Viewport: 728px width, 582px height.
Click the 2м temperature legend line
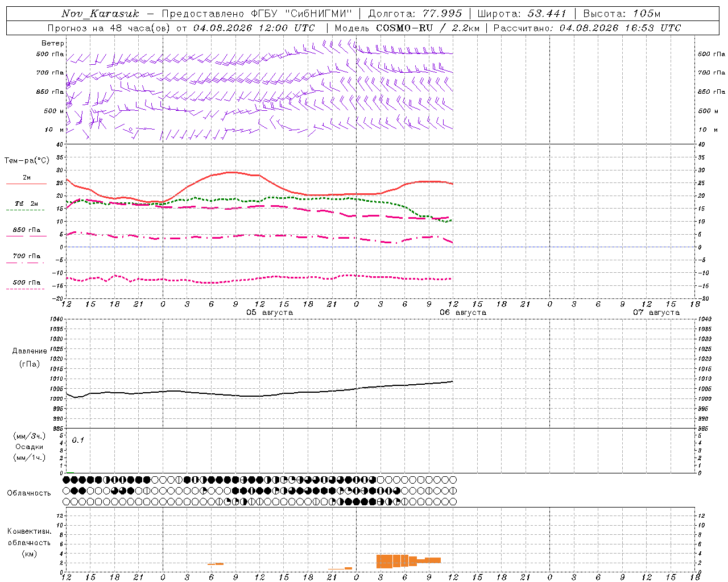(27, 180)
